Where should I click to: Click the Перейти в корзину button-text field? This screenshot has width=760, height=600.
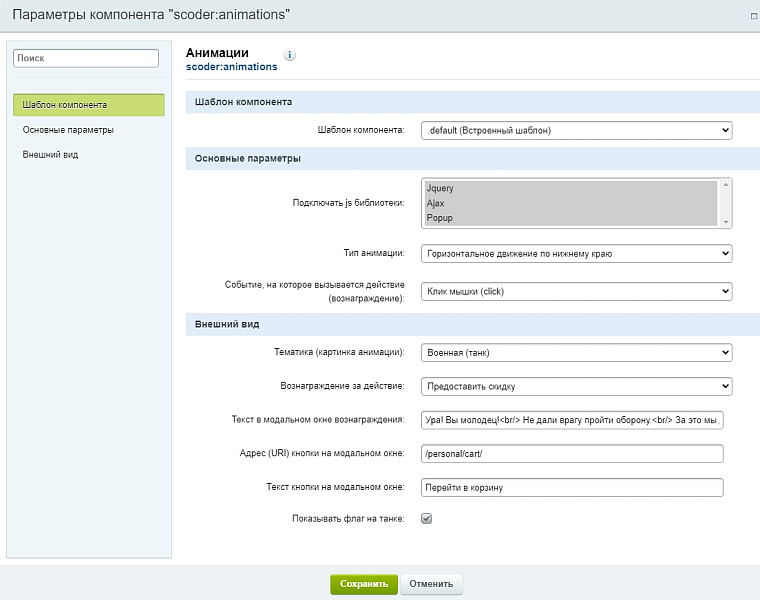click(572, 487)
